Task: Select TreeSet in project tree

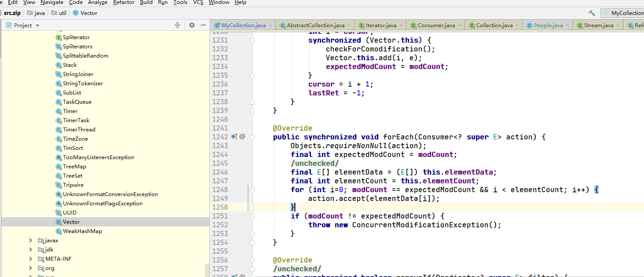Action: [x=73, y=176]
